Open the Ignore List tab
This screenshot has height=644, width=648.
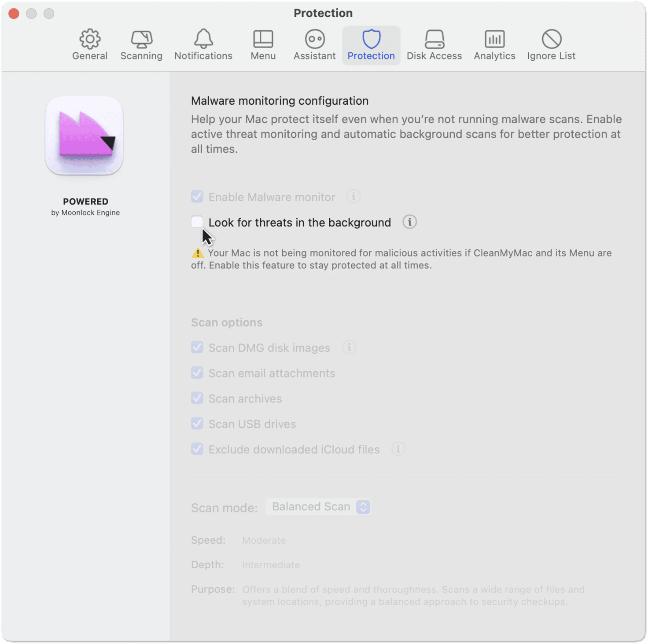pyautogui.click(x=551, y=45)
